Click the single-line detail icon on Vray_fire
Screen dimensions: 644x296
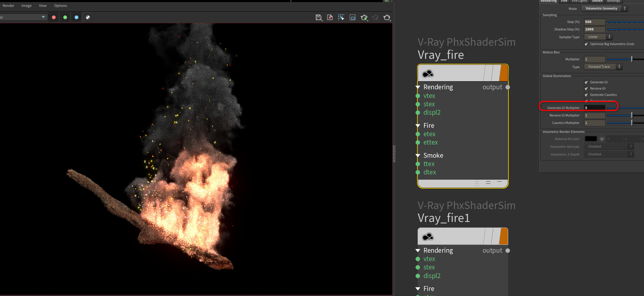click(499, 182)
